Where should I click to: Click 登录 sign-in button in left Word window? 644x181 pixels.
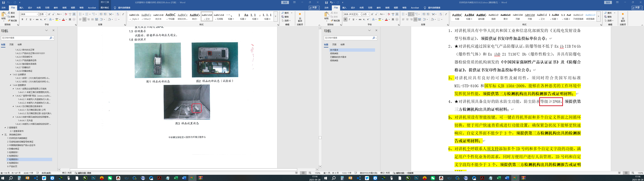(x=285, y=2)
